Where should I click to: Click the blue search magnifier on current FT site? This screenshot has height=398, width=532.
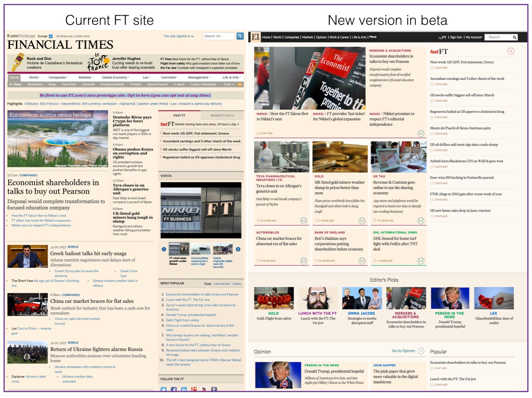[x=240, y=36]
